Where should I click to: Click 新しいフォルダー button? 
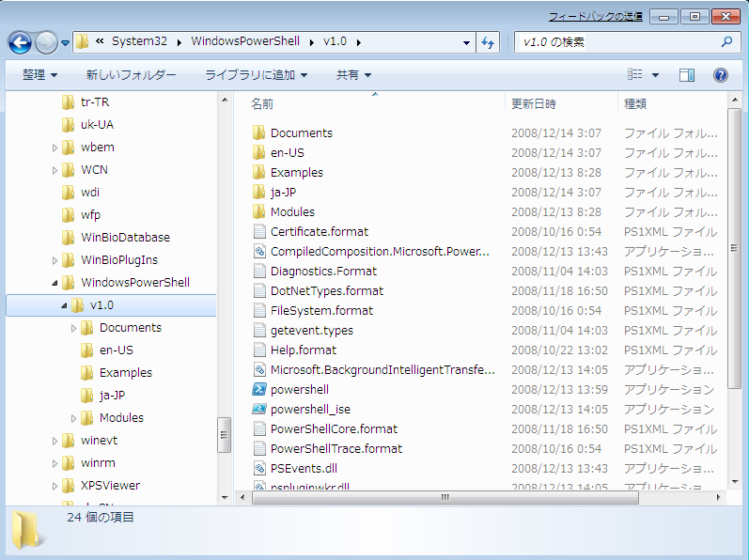pyautogui.click(x=131, y=74)
